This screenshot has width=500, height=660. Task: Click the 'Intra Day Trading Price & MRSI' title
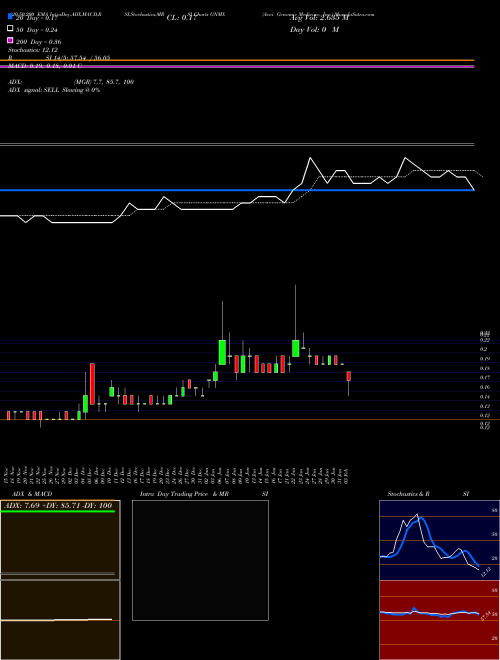point(204,494)
